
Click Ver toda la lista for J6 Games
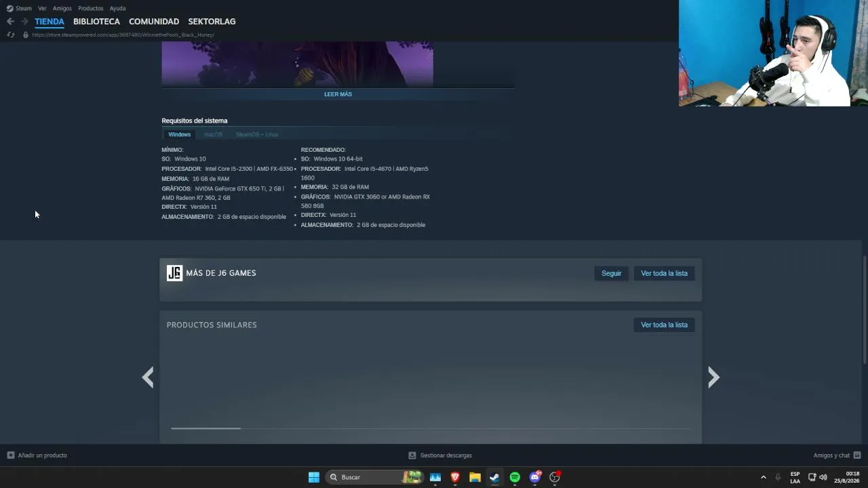664,273
